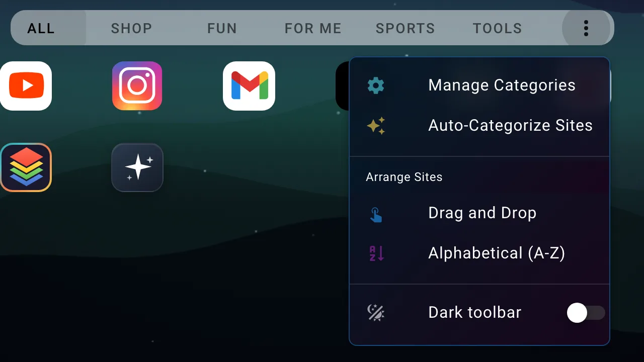Click the gold sparkles Auto-Categorize icon
The image size is (644, 362).
point(376,126)
